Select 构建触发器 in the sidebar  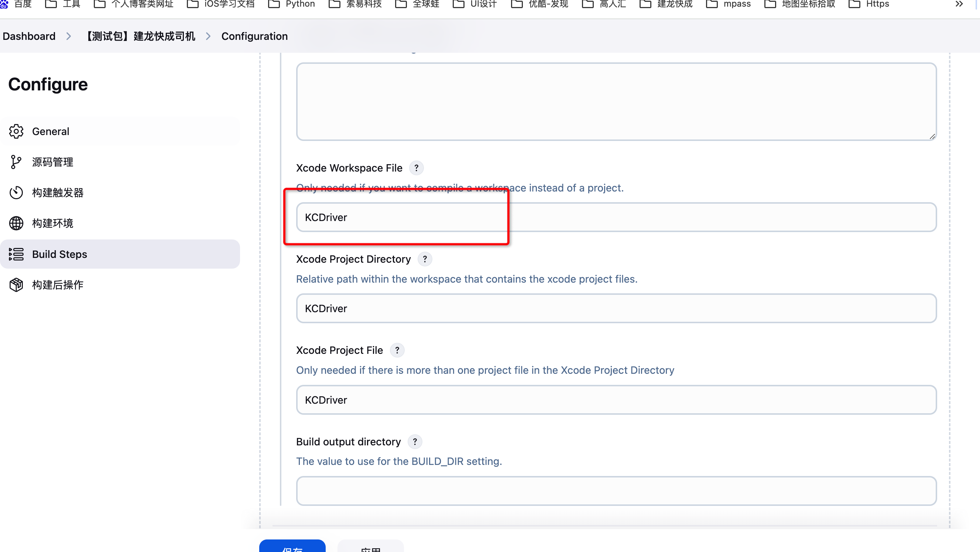click(120, 193)
